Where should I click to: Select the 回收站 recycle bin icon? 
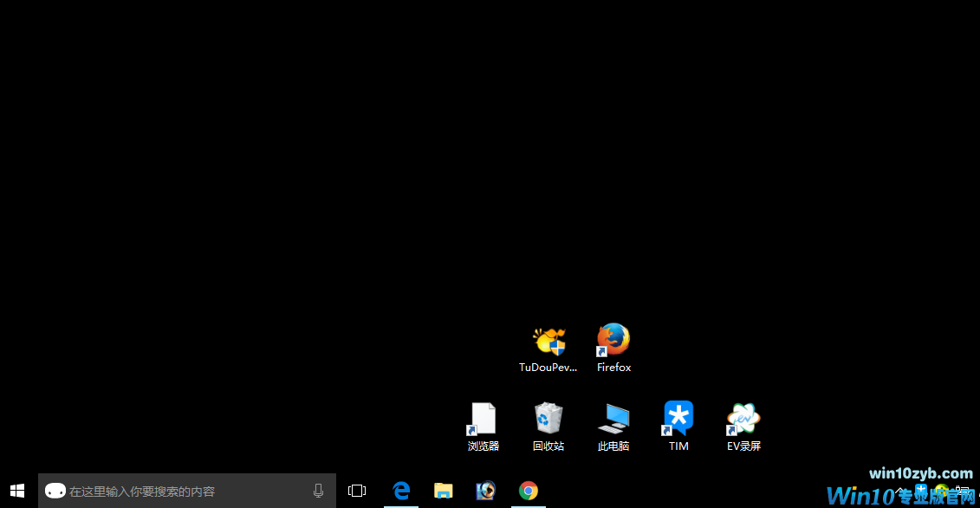pos(548,419)
